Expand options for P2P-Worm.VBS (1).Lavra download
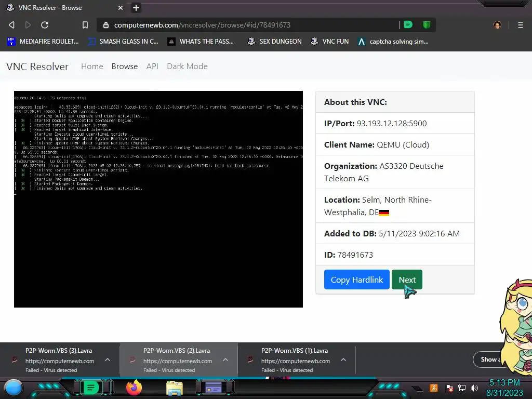This screenshot has height=399, width=532. click(343, 360)
